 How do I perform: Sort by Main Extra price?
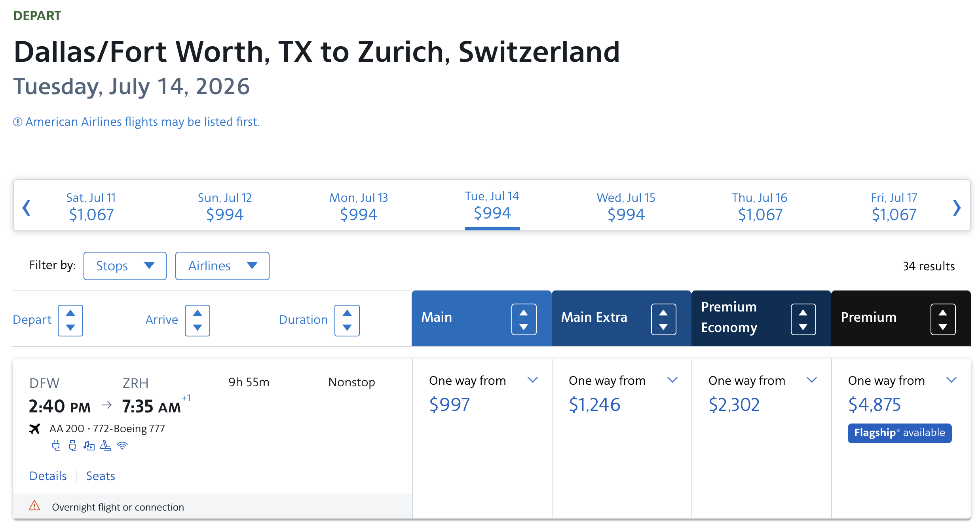coord(663,319)
